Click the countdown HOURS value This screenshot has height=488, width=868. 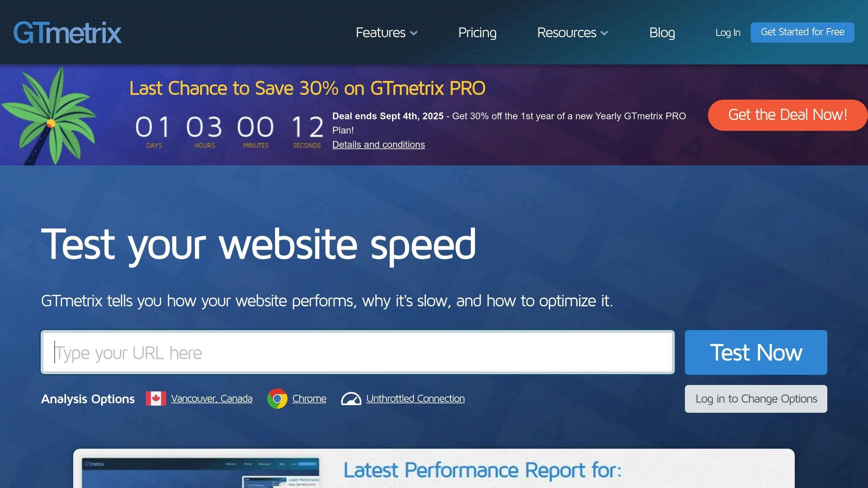pos(204,127)
